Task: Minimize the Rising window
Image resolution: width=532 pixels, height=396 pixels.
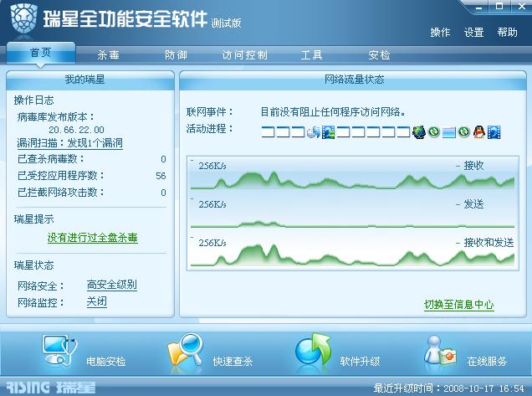Action: click(479, 8)
